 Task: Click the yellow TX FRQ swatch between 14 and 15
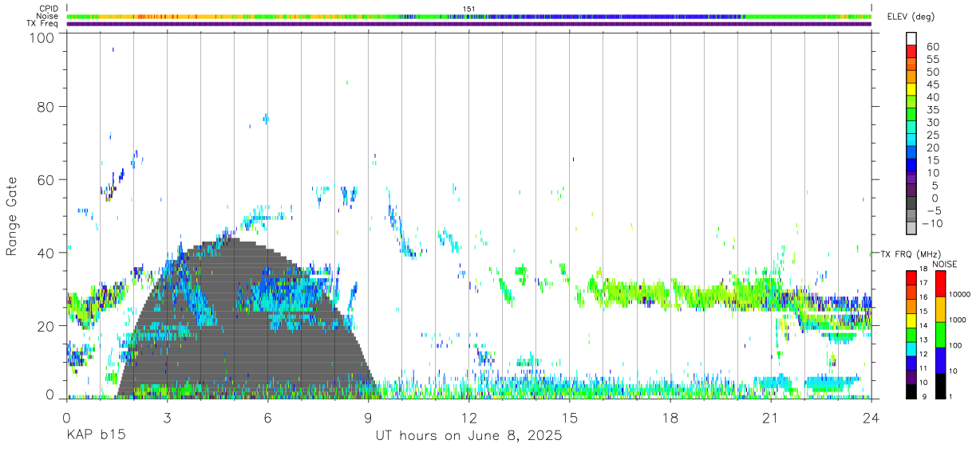pos(911,320)
